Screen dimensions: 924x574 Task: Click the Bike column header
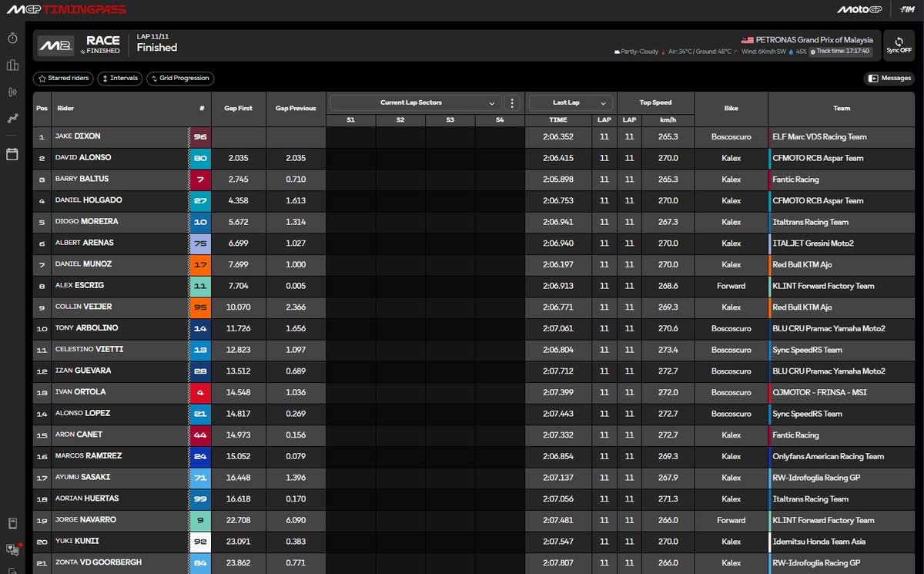(731, 109)
